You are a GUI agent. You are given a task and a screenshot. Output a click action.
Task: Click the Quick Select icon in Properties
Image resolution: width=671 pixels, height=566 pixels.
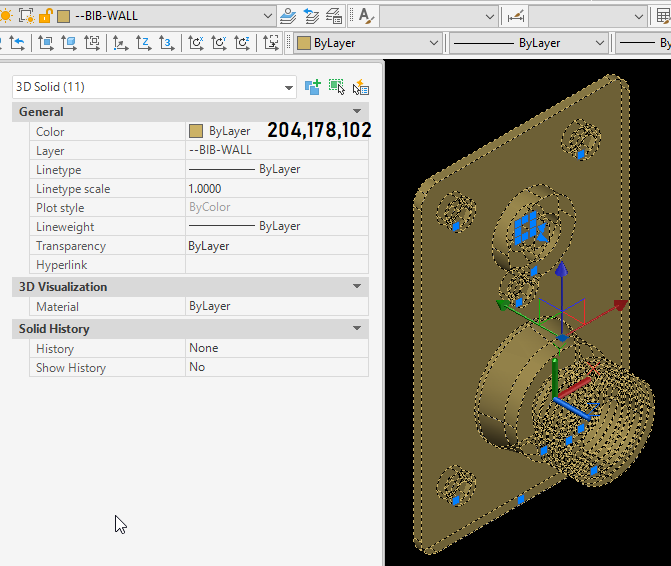tap(361, 87)
